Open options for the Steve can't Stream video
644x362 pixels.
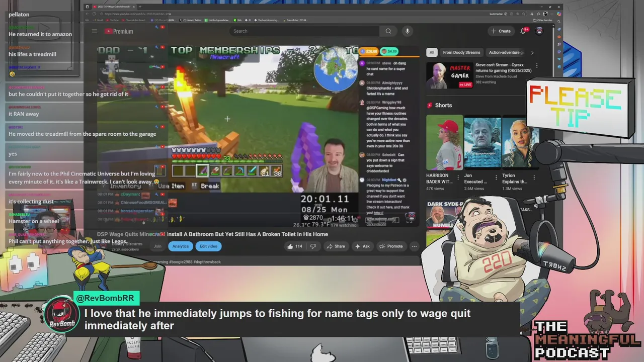(537, 65)
